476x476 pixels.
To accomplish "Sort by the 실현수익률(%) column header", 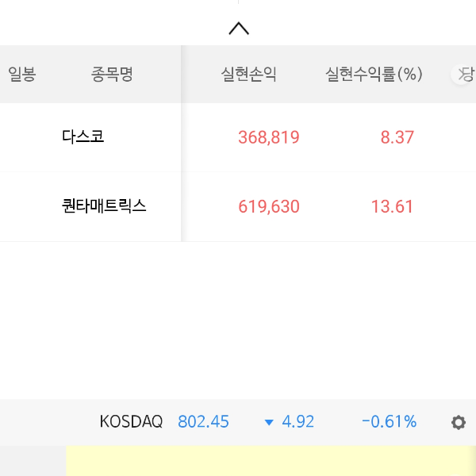I will (374, 75).
